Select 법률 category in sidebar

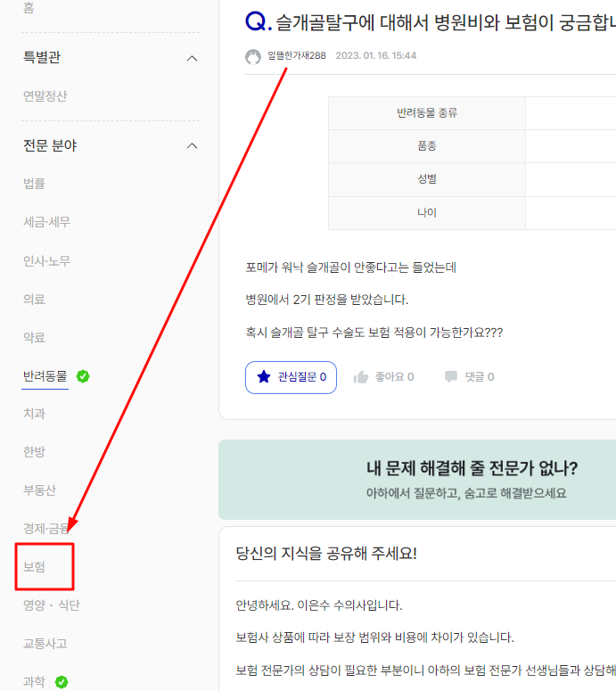pyautogui.click(x=34, y=184)
